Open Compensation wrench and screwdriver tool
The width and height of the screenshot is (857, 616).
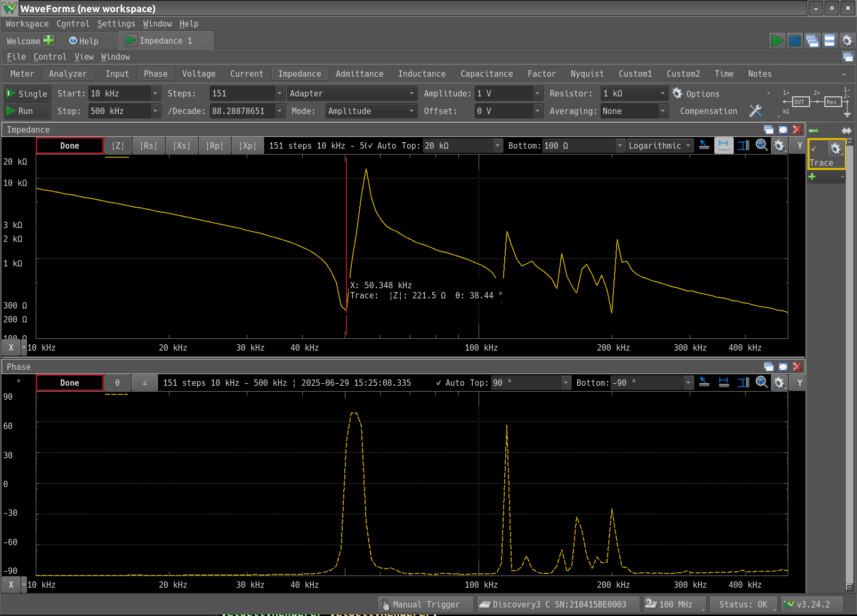(755, 111)
